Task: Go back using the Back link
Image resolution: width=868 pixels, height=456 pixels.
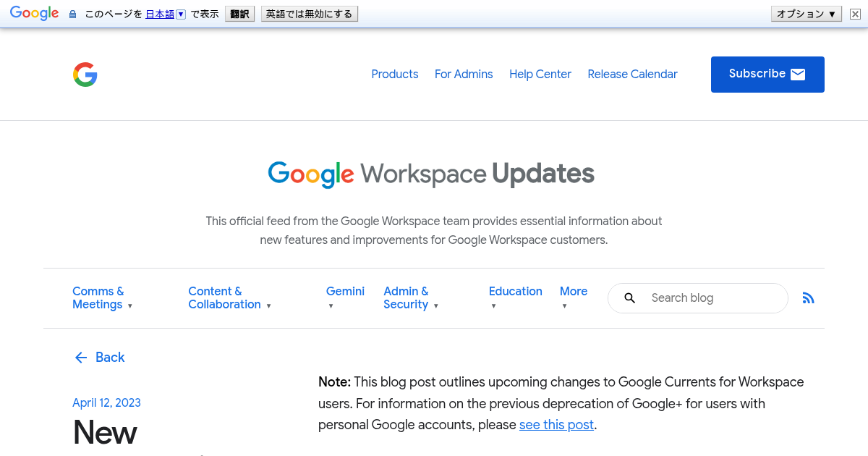Action: click(100, 358)
